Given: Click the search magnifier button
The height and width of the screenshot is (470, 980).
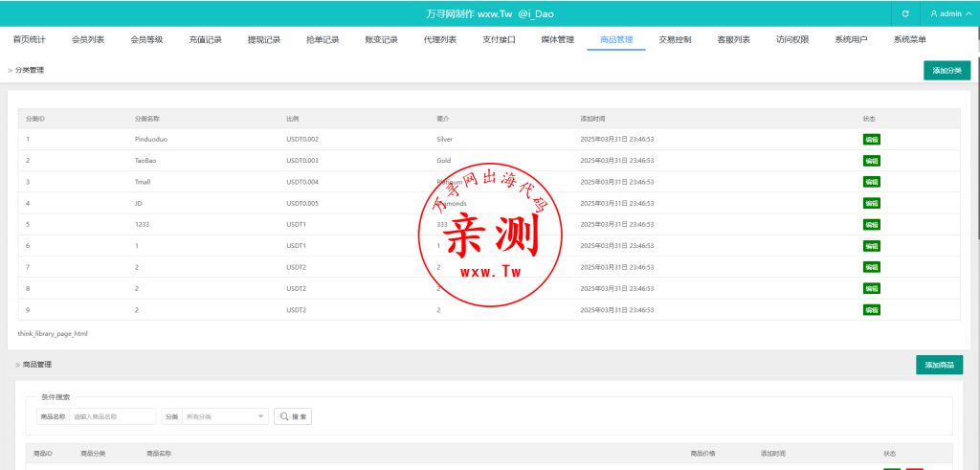Looking at the screenshot, I should click(293, 416).
